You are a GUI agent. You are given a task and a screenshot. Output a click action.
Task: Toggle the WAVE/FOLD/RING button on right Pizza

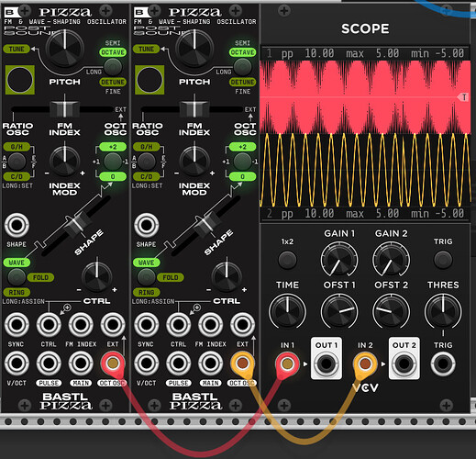click(146, 277)
